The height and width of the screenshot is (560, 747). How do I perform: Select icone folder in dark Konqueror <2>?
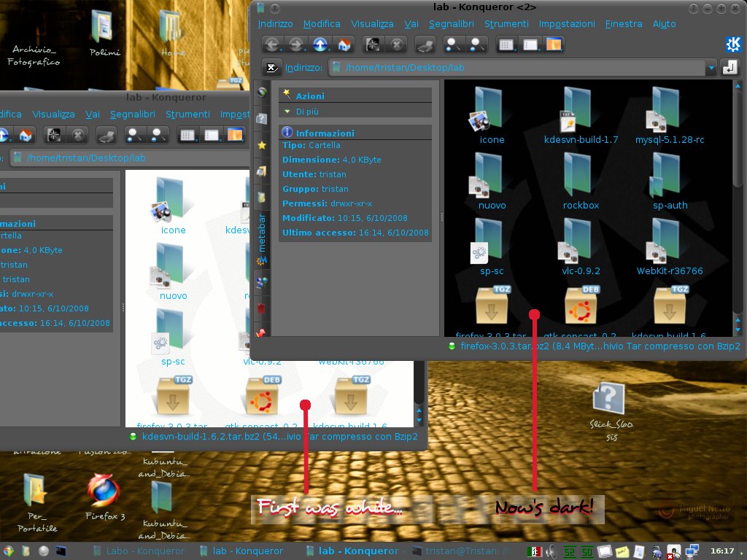click(x=489, y=116)
